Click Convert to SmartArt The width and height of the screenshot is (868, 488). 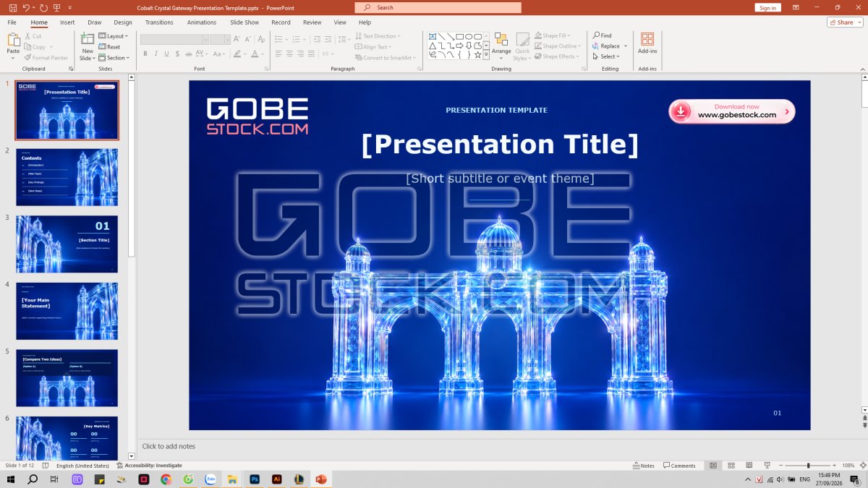click(x=384, y=58)
